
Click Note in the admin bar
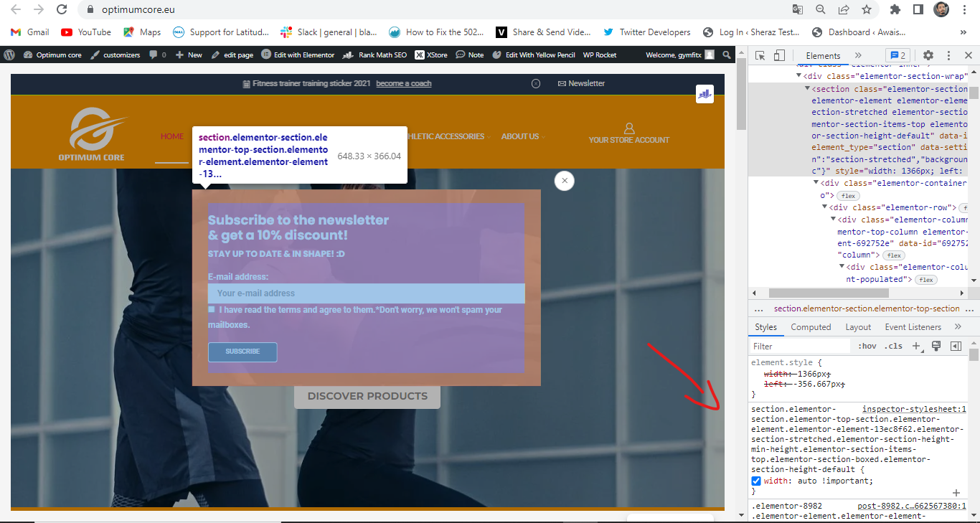pos(470,55)
